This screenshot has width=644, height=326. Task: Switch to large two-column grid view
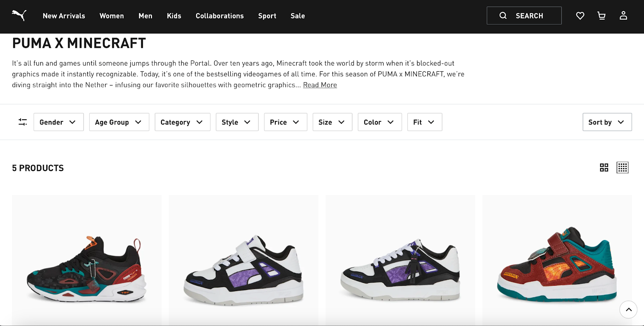604,168
